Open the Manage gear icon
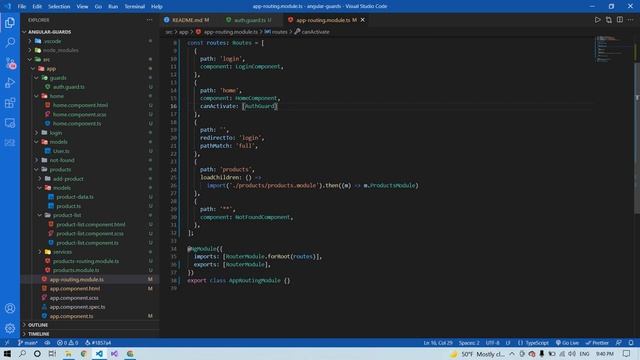Image resolution: width=640 pixels, height=360 pixels. point(10,328)
